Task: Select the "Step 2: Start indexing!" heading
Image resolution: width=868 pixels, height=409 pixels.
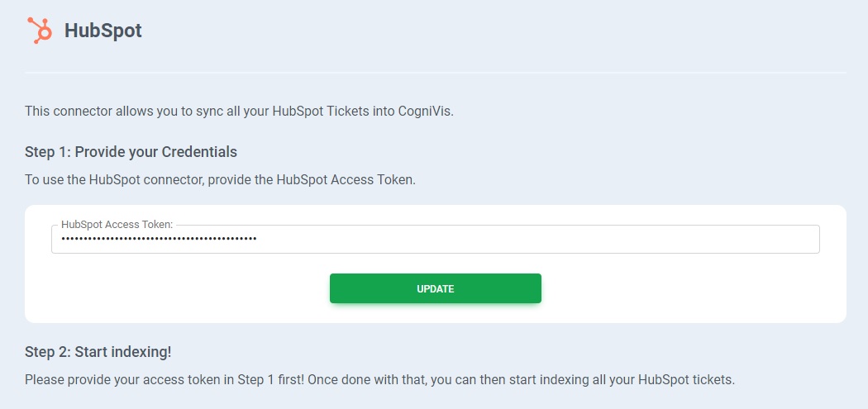Action: pyautogui.click(x=98, y=352)
